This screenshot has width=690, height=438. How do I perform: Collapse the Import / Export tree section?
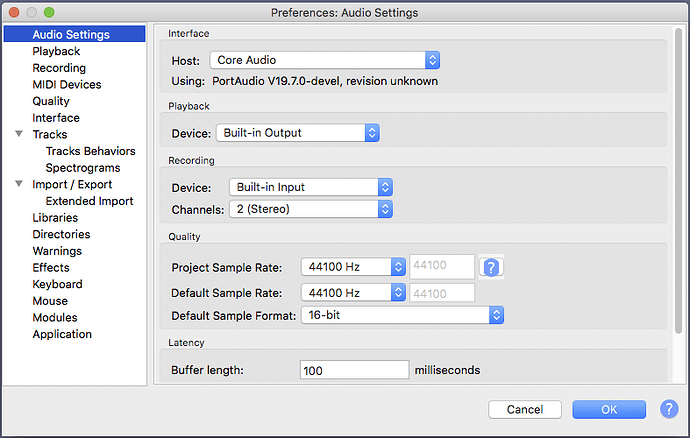[19, 184]
